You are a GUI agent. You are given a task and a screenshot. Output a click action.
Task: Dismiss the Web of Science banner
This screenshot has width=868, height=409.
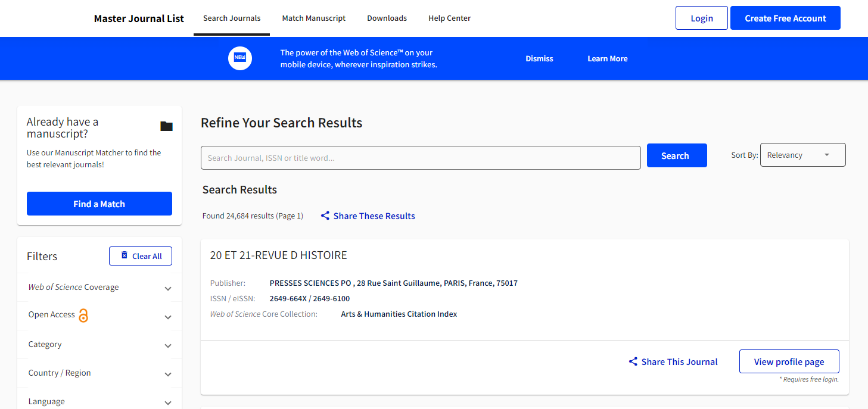point(539,58)
